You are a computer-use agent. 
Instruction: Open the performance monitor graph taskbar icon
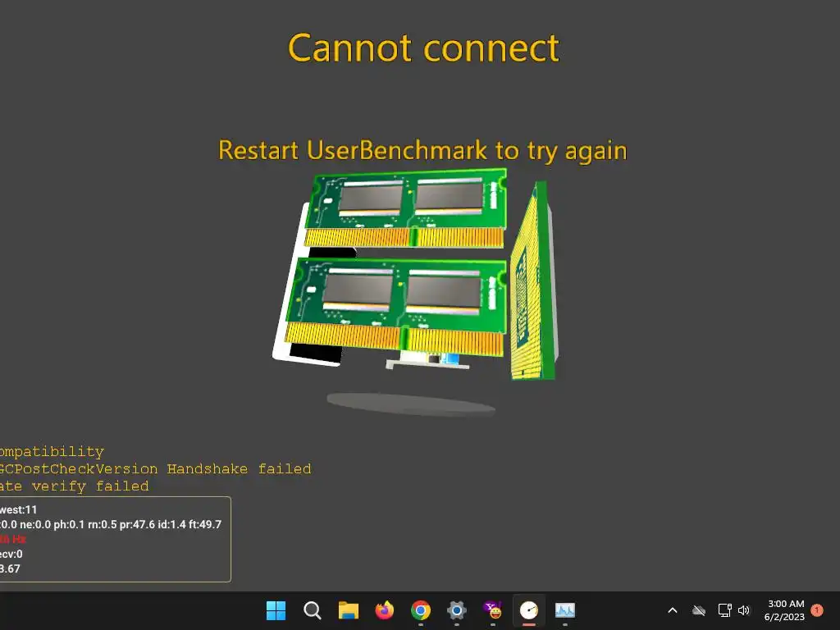pyautogui.click(x=564, y=610)
